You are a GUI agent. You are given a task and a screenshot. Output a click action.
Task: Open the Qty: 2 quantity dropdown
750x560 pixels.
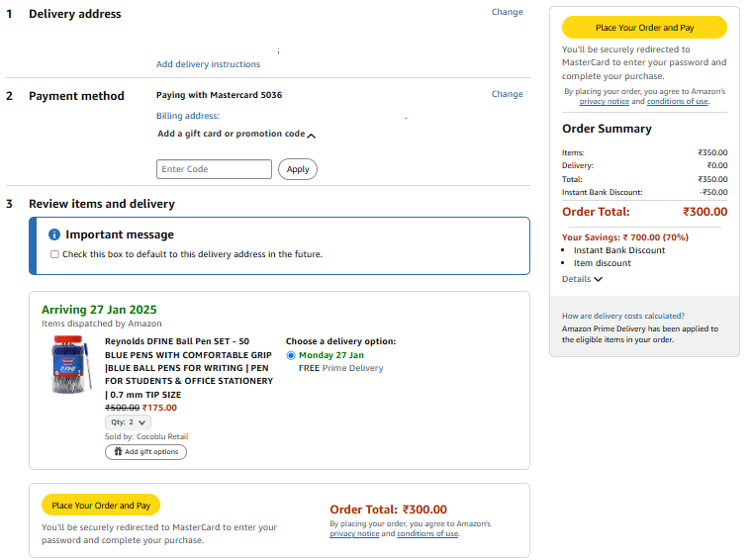(129, 422)
